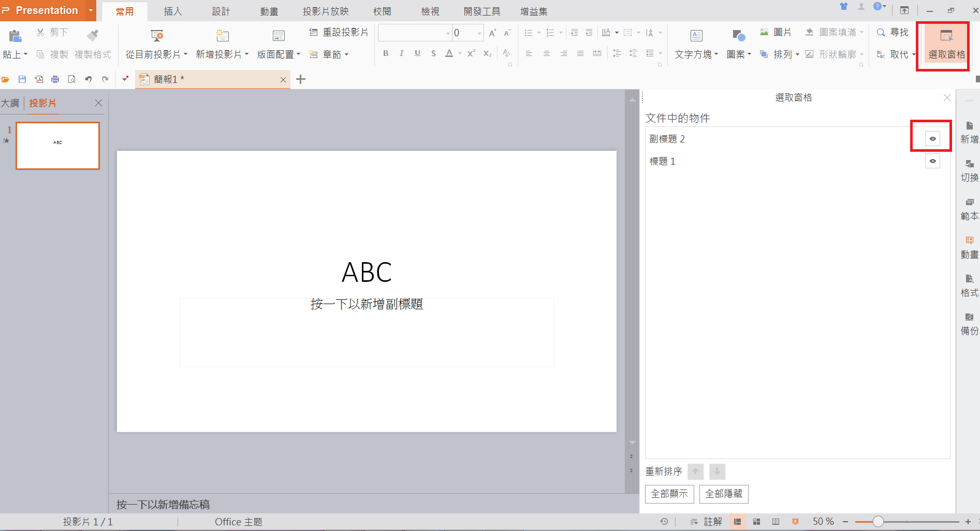The image size is (980, 531).
Task: Click the New Slide (新增投影片) icon
Action: pos(222,35)
